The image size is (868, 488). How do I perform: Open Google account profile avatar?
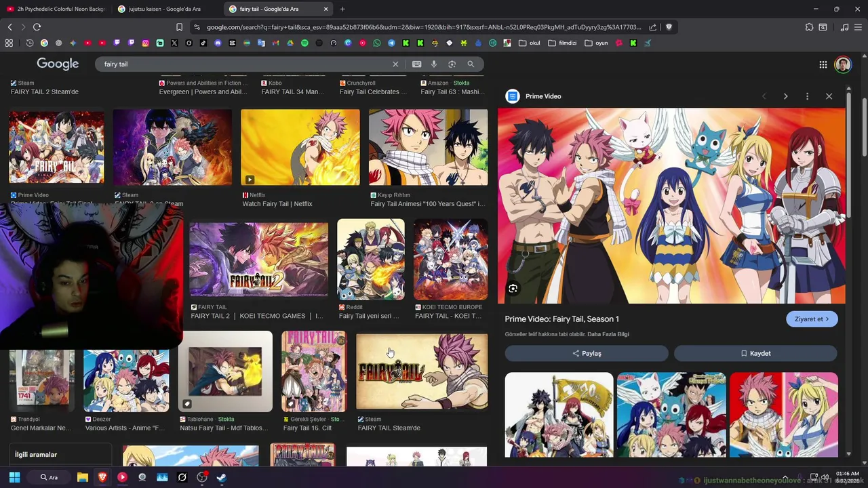[x=842, y=64]
